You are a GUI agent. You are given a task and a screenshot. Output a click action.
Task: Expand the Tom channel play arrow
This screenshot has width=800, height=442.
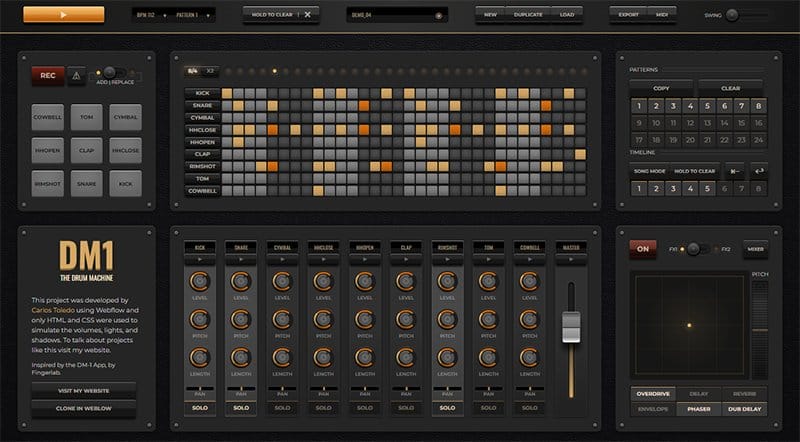pyautogui.click(x=488, y=260)
